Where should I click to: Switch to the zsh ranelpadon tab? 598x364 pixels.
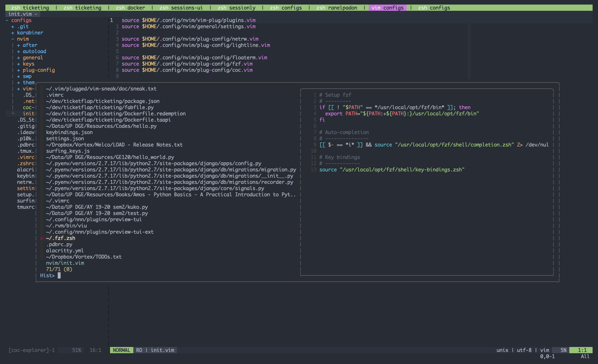pos(337,8)
